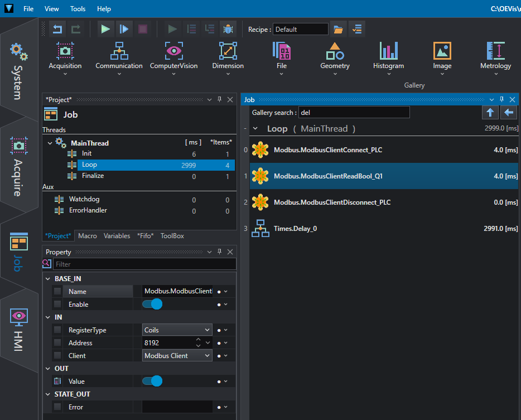Click the Gallery search input field
Screen dimensions: 521x420
[x=354, y=113]
